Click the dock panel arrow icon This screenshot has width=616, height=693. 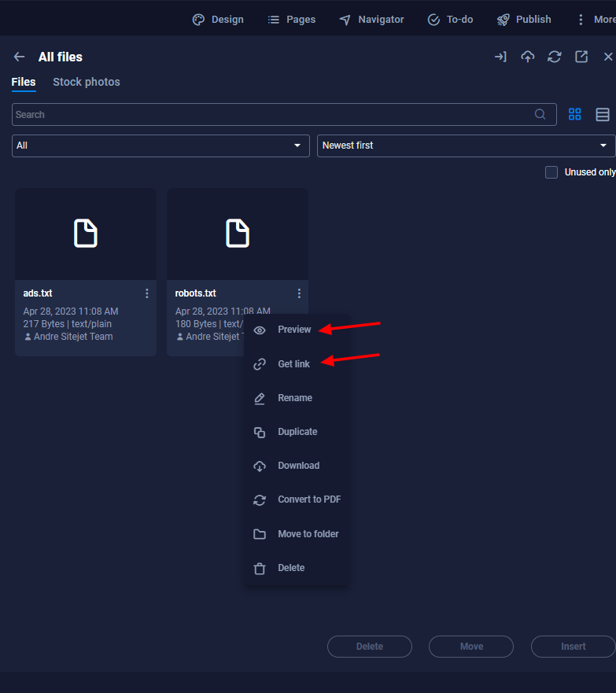[x=500, y=57]
